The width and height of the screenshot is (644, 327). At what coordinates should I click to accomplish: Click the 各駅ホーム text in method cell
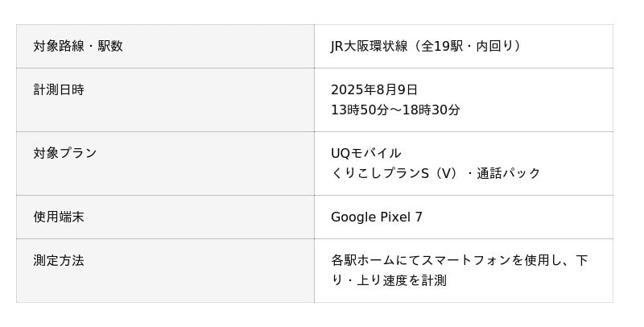click(x=357, y=260)
